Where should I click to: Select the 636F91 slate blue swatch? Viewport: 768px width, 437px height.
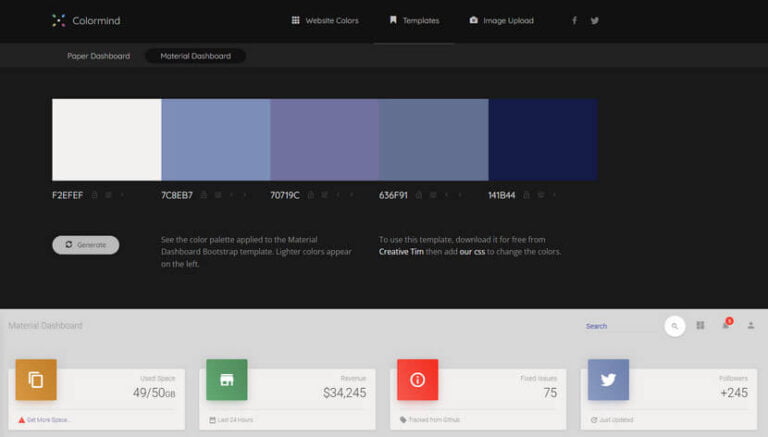coord(434,140)
